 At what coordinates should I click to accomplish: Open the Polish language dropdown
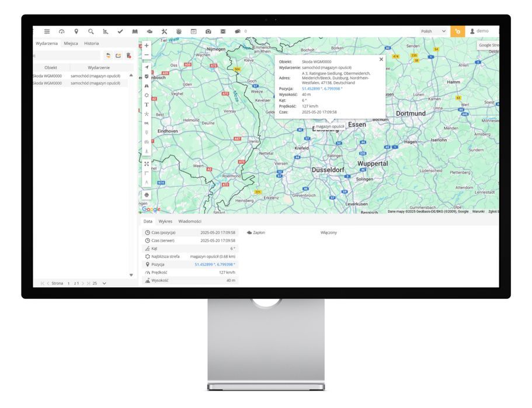click(x=433, y=32)
